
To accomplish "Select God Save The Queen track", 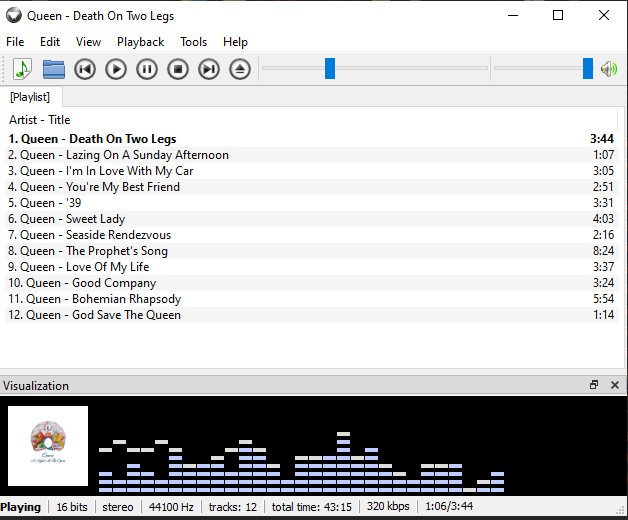I will point(311,315).
